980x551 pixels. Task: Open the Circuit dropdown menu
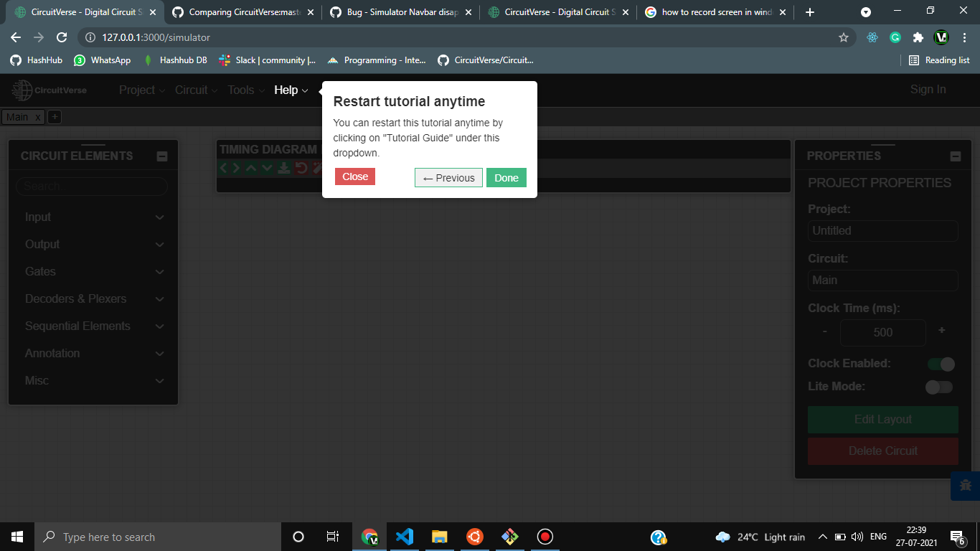(x=196, y=90)
